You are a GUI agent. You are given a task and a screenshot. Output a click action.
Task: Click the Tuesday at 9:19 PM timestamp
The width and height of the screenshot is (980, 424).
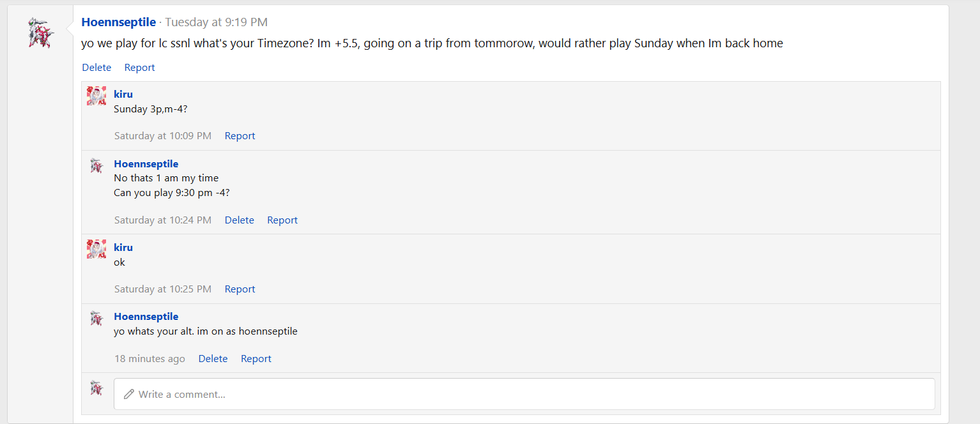(x=216, y=22)
